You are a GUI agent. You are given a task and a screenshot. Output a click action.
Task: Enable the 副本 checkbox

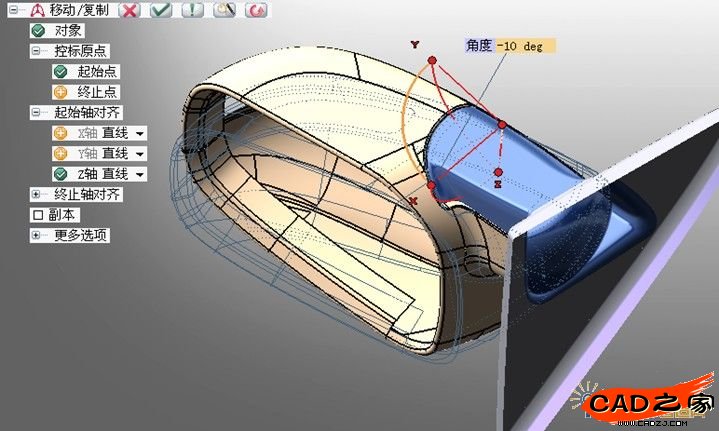(x=38, y=215)
